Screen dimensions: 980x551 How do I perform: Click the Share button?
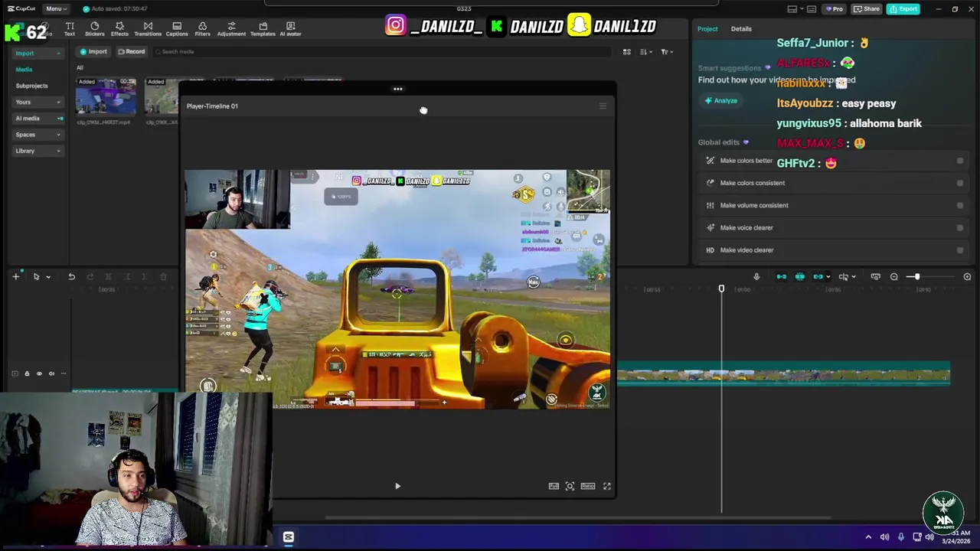(867, 9)
